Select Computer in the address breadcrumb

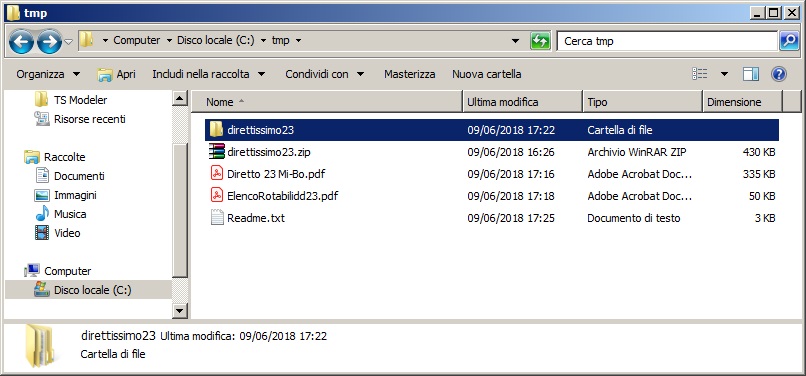[x=137, y=40]
